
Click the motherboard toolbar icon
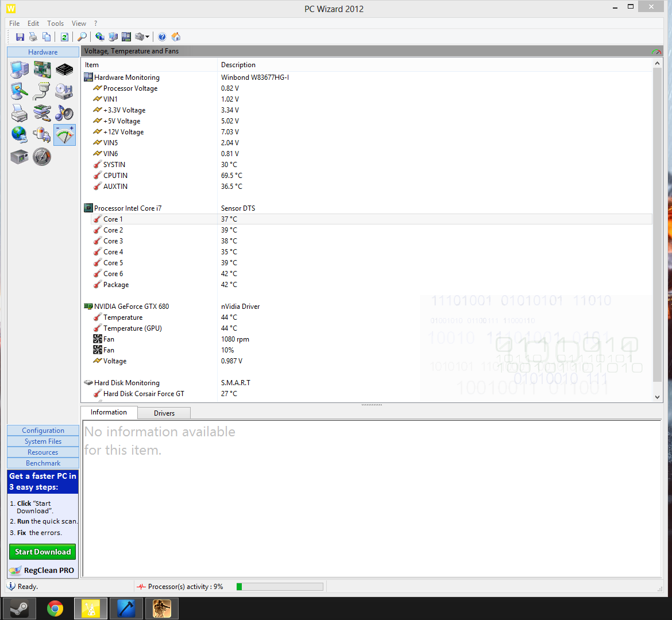coord(126,37)
